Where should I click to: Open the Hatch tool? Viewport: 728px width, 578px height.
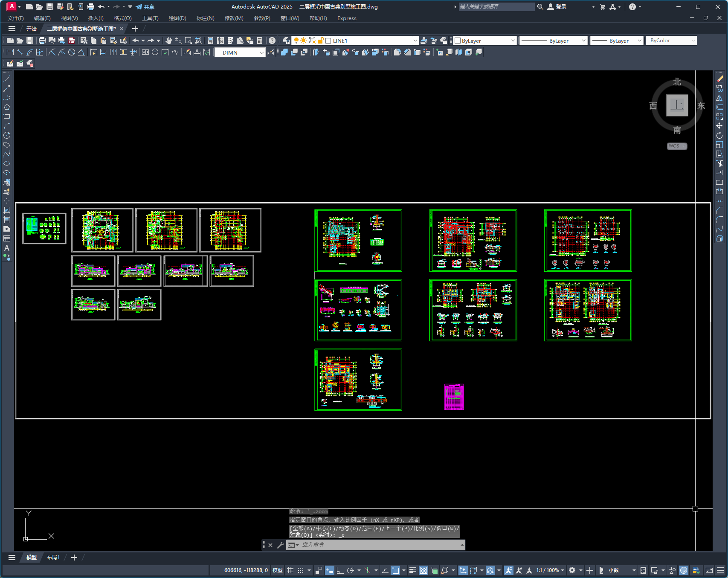[x=7, y=210]
